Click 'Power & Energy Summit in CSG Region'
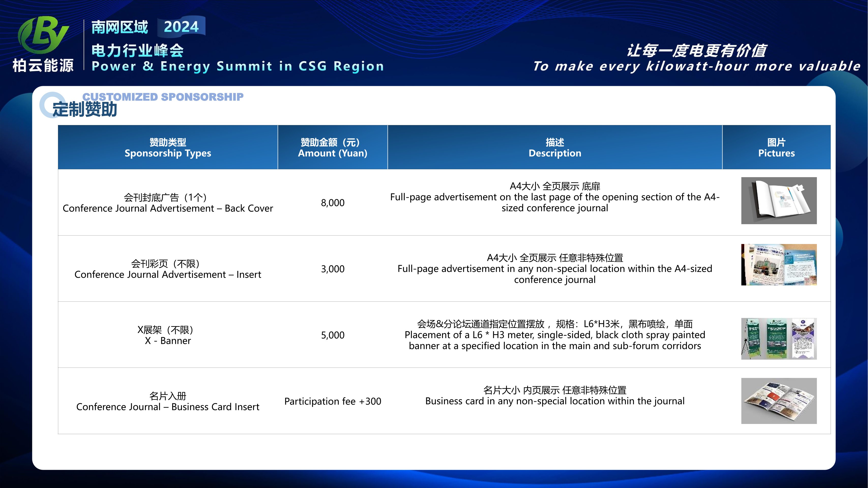This screenshot has height=488, width=868. [x=238, y=66]
